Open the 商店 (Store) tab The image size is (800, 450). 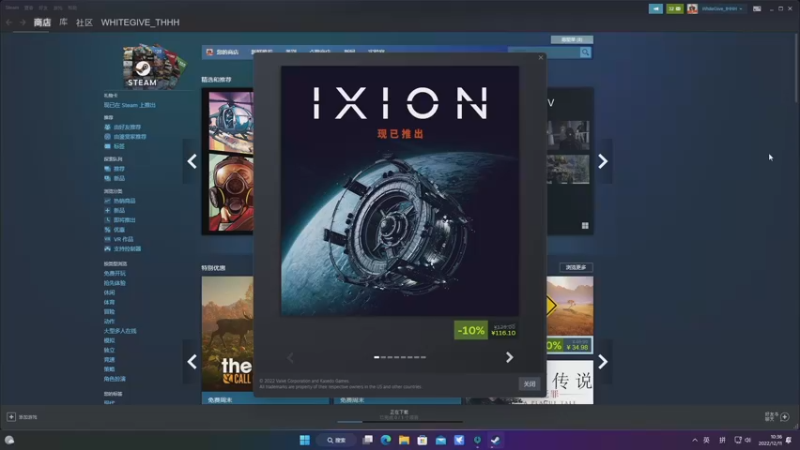[42, 22]
